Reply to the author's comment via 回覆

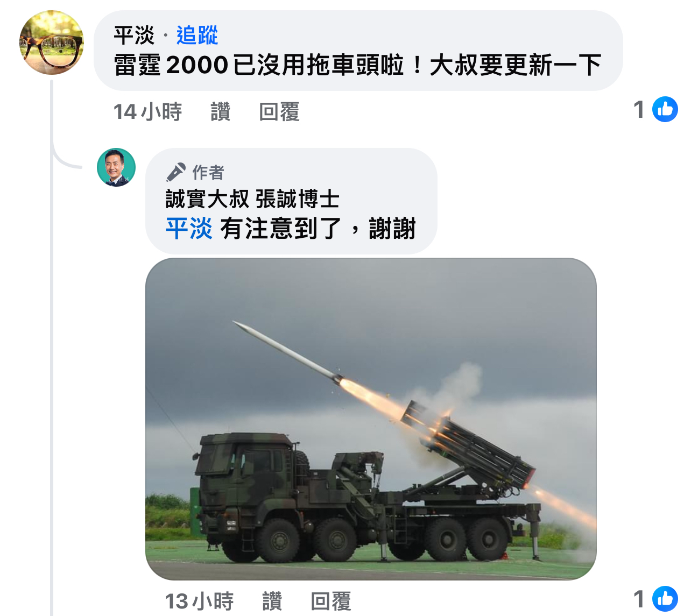(330, 601)
